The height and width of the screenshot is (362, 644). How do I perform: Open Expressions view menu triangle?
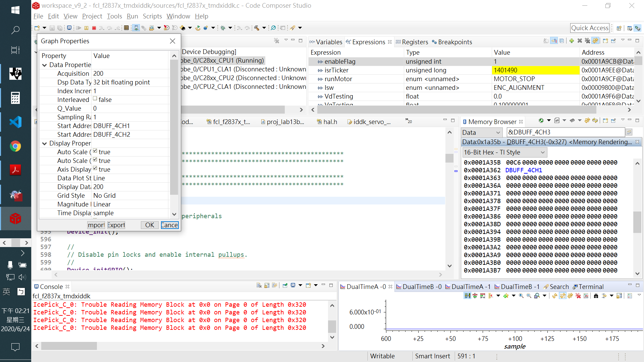tap(623, 40)
